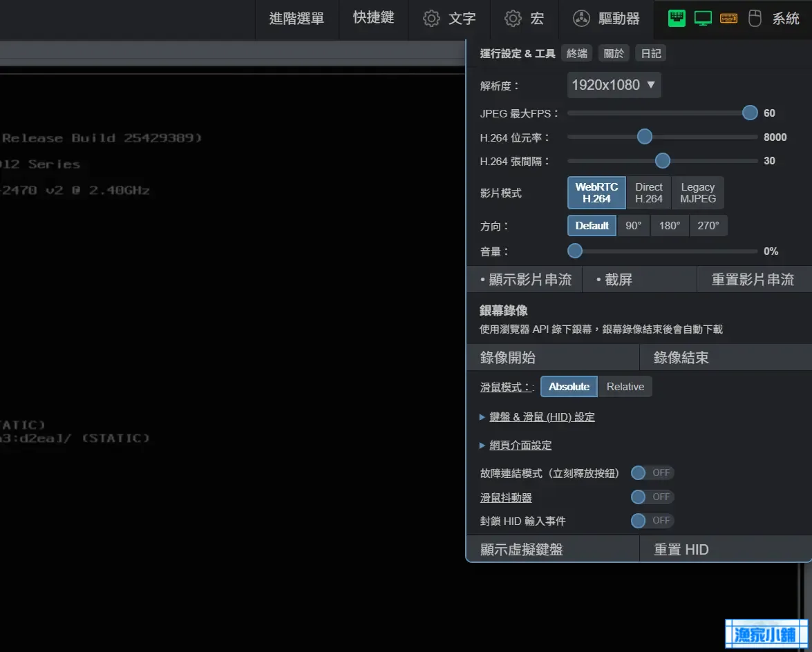Screen dimensions: 812x652
Task: Click the 滑鼠抖動器 label link
Action: (506, 498)
